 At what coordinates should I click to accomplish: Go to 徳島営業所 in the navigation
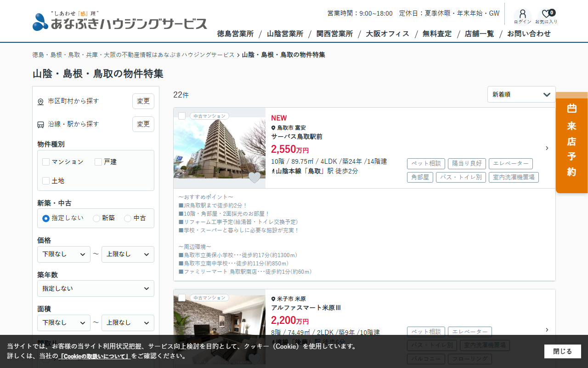tap(235, 34)
